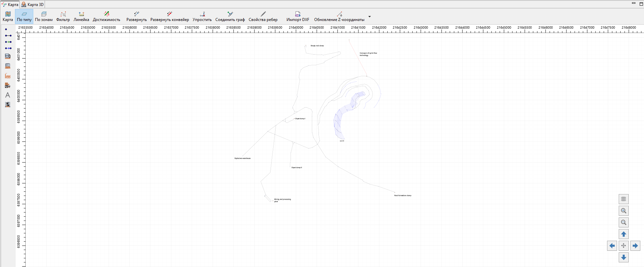Activate the Линейка ruler tool
This screenshot has width=644, height=267.
click(81, 16)
